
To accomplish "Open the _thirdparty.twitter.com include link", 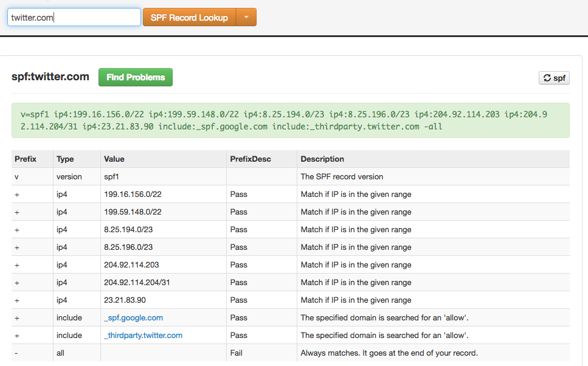I will (144, 335).
